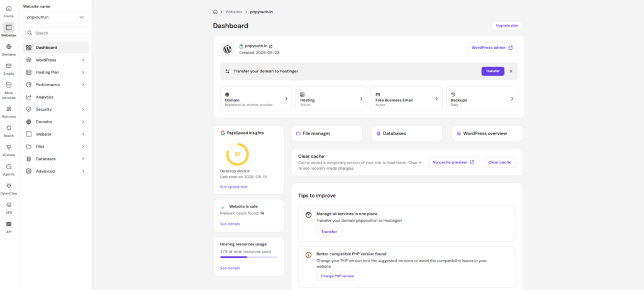Click the Websites breadcrumb link

tap(234, 12)
